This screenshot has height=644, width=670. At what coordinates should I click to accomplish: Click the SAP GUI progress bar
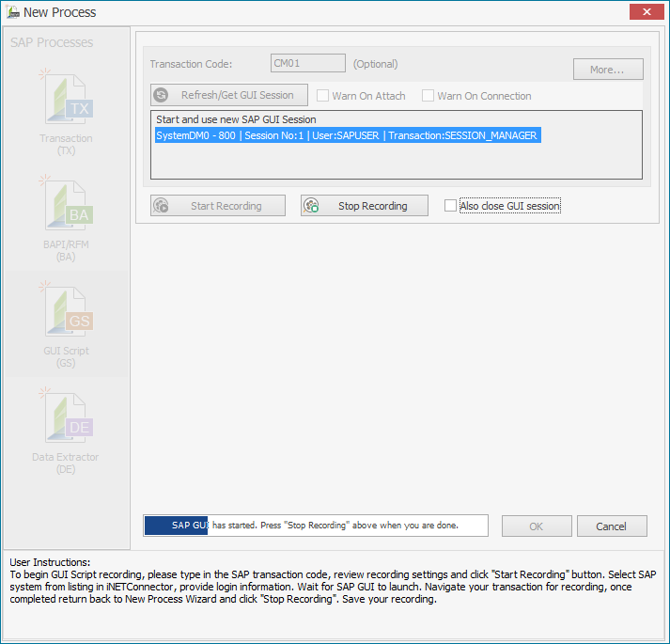coord(315,526)
